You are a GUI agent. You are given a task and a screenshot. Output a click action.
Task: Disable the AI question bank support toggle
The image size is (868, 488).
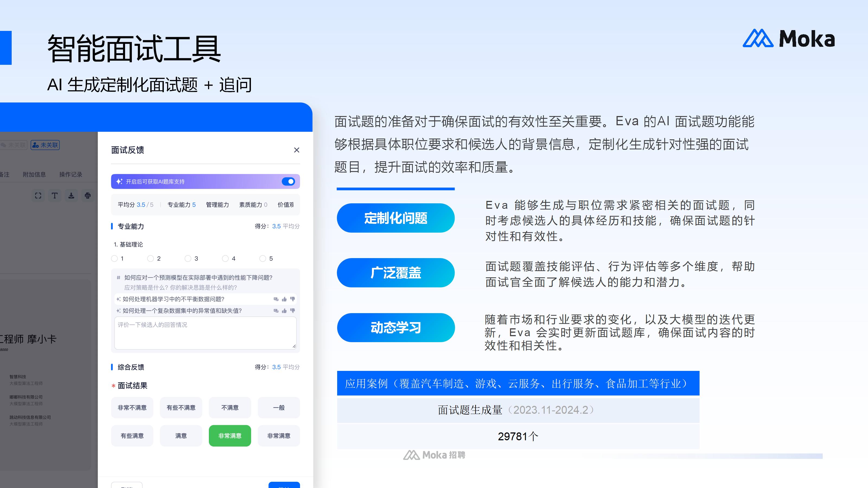click(x=288, y=181)
